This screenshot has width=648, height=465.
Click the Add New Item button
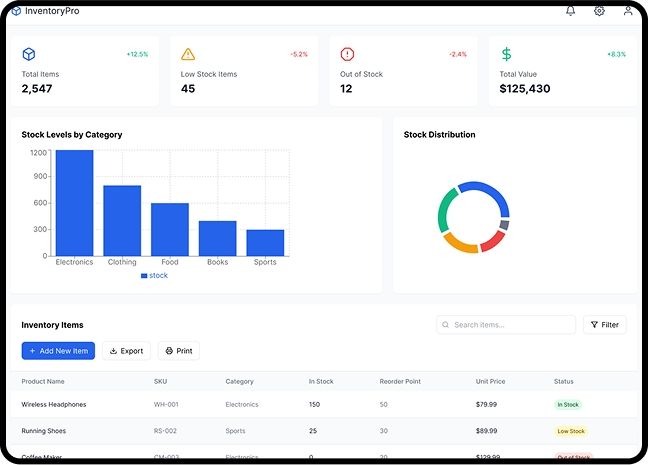pyautogui.click(x=58, y=351)
